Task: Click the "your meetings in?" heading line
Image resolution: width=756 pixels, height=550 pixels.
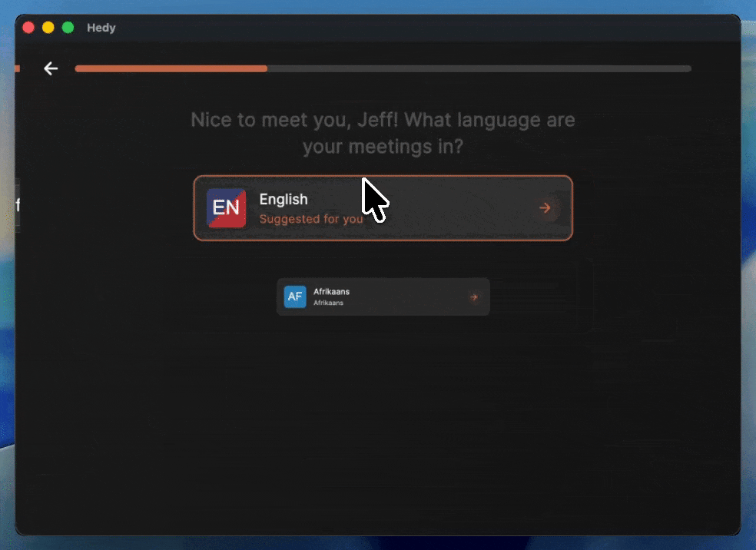Action: pyautogui.click(x=383, y=146)
